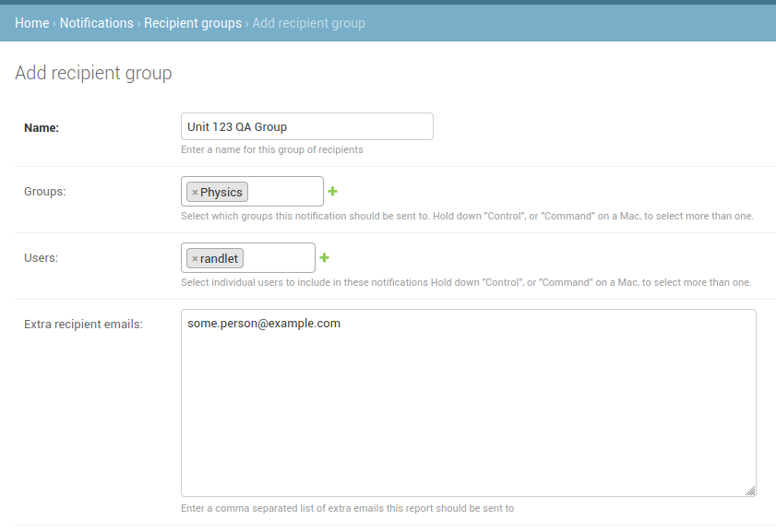Image resolution: width=776 pixels, height=532 pixels.
Task: Click the 'Enter a name for this group' help text
Action: pyautogui.click(x=271, y=149)
